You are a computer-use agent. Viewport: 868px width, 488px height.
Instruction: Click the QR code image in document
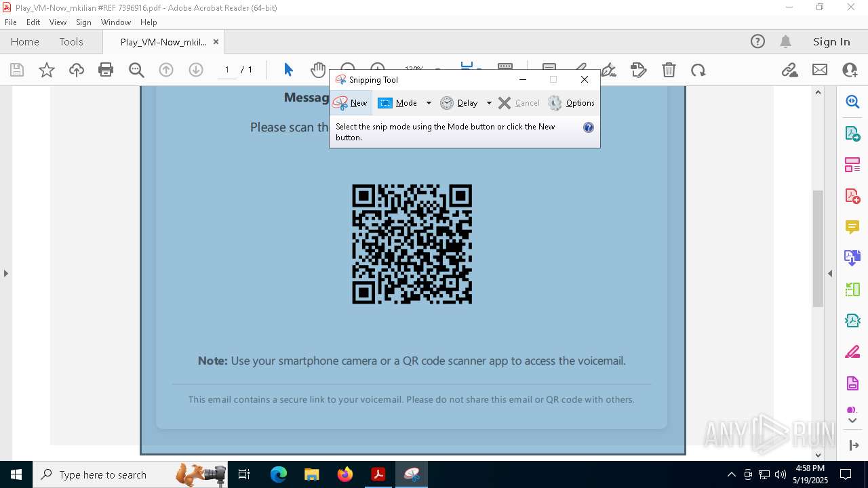(412, 244)
